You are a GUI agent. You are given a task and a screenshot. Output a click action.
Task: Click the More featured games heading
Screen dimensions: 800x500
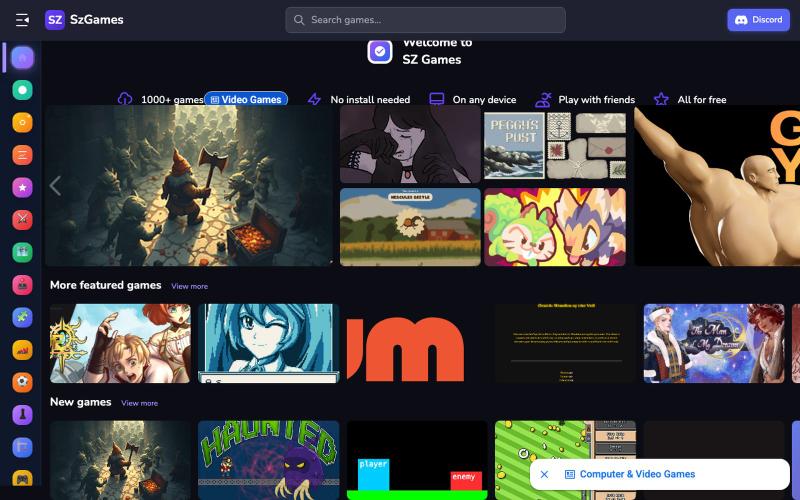click(x=106, y=285)
